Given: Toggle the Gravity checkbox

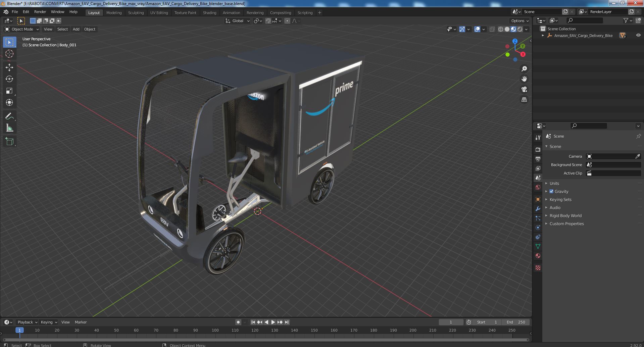Looking at the screenshot, I should click(x=551, y=191).
